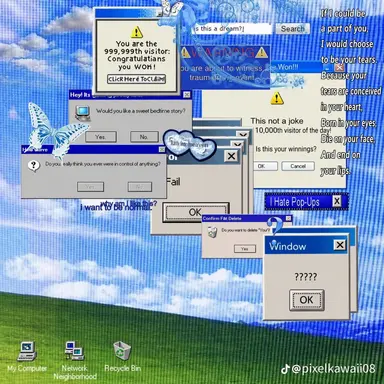Open the Recycle Bin desktop icon
Image resolution: width=384 pixels, height=384 pixels.
pos(122,357)
